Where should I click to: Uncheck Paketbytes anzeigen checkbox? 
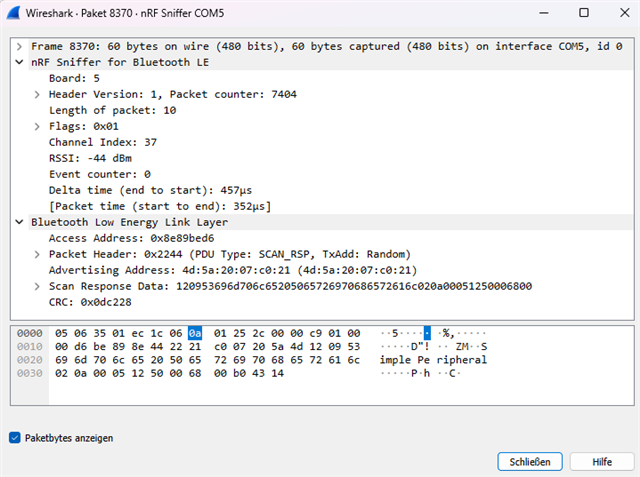tap(15, 438)
